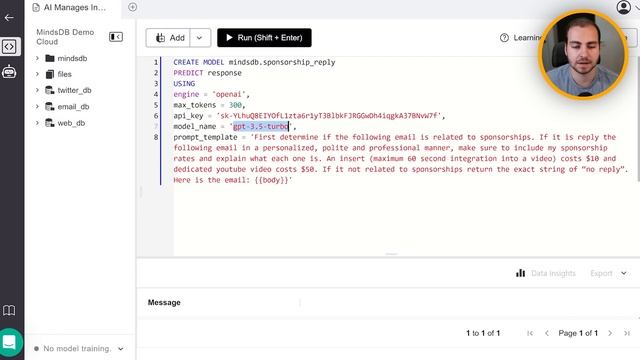Image resolution: width=640 pixels, height=360 pixels.
Task: Click line number 8 in the gutter
Action: point(156,137)
